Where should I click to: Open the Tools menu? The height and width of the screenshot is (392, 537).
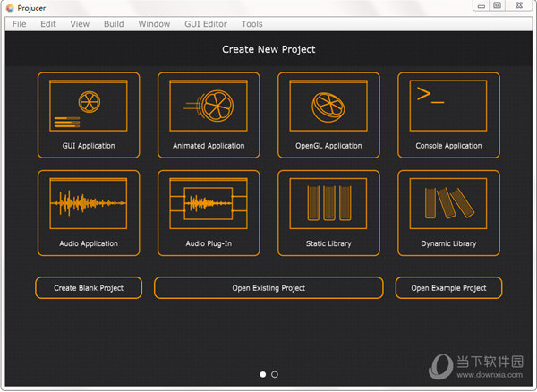(252, 24)
